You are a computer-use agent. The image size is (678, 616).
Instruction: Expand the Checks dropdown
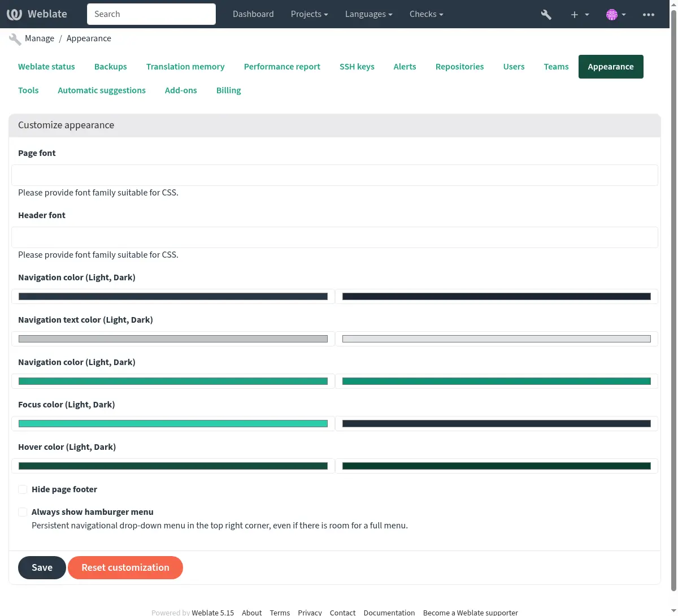click(x=426, y=14)
